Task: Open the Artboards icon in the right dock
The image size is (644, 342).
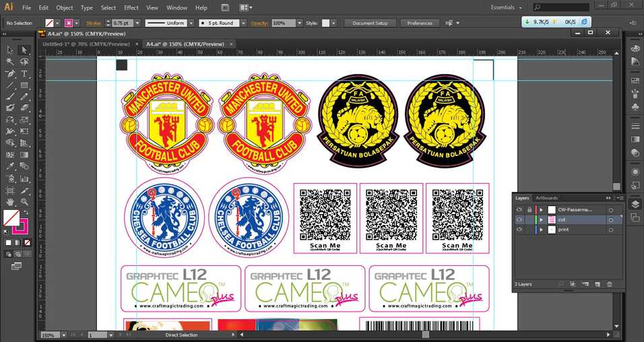Action: click(x=635, y=218)
